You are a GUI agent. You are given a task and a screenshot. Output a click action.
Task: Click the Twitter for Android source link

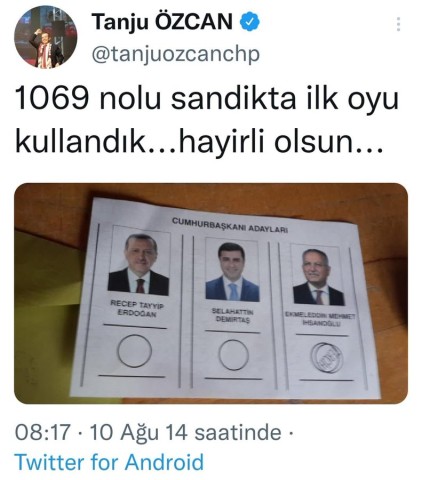109,462
